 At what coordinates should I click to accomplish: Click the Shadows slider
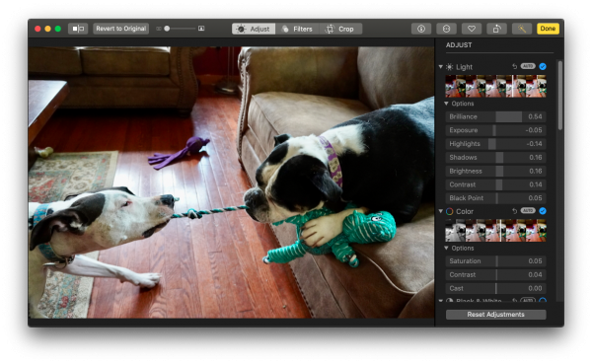point(495,158)
